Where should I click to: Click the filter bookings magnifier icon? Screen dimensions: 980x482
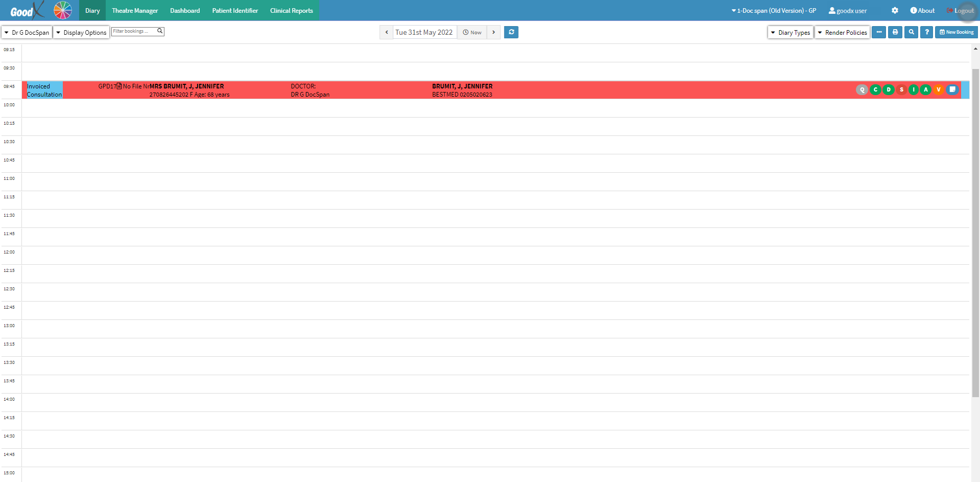(160, 31)
